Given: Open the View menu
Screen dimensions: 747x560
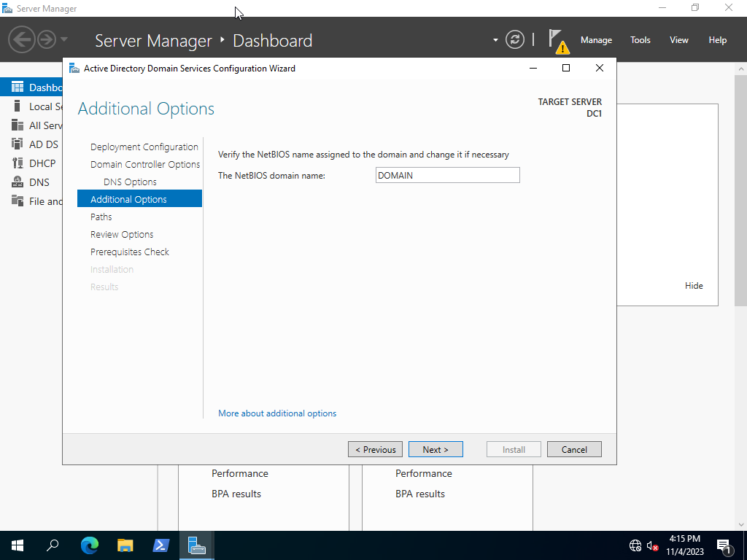Looking at the screenshot, I should [678, 40].
